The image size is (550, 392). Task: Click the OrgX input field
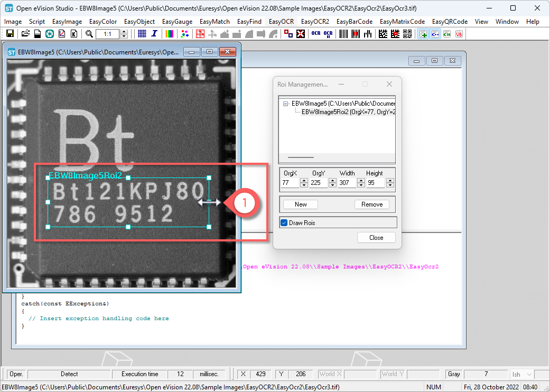pyautogui.click(x=291, y=183)
